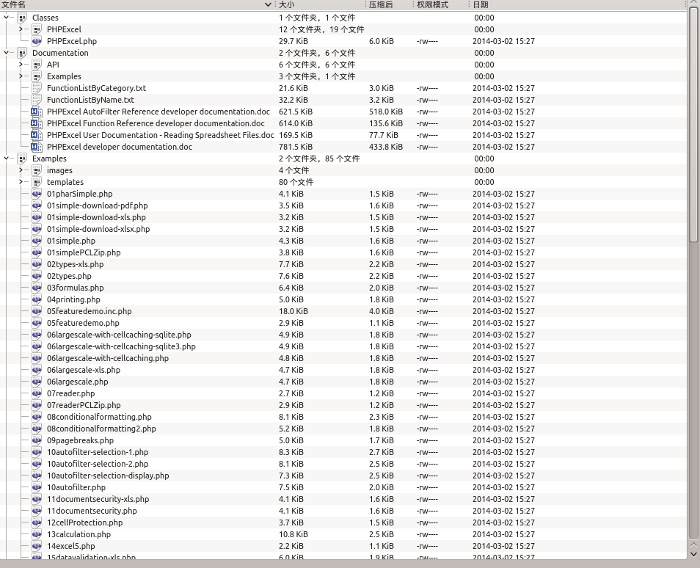This screenshot has width=700, height=568.
Task: Click the Classes folder icon
Action: pyautogui.click(x=22, y=18)
